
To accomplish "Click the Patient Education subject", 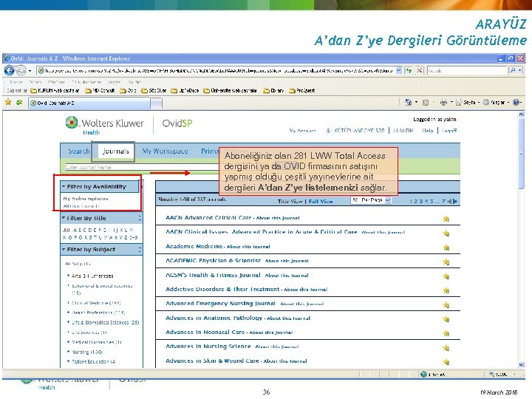I will coord(94,361).
